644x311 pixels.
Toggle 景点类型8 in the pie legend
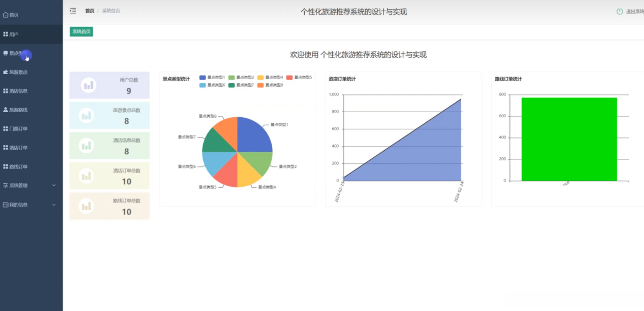(x=270, y=85)
